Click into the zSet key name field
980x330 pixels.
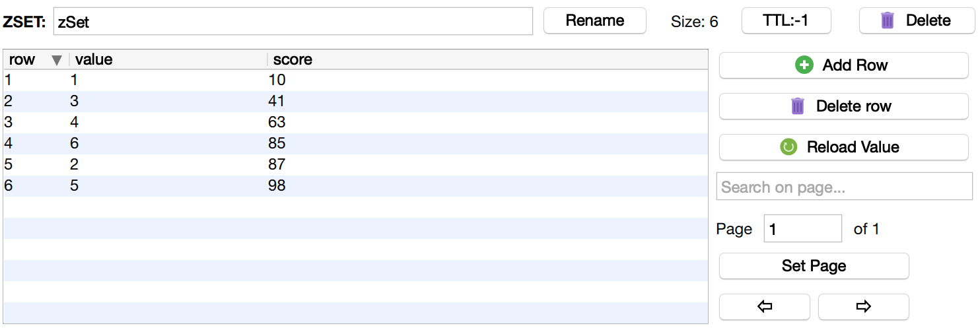pos(293,22)
